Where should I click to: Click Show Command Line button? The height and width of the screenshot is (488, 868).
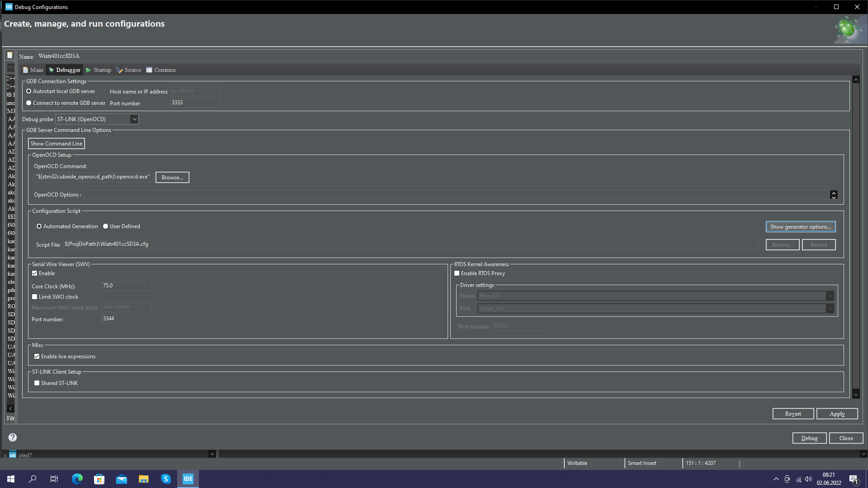pos(57,144)
